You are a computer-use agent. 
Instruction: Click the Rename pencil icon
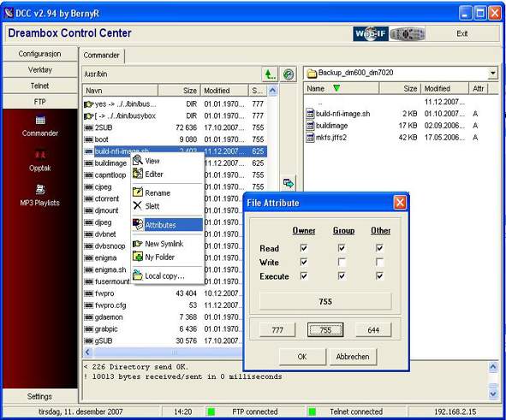coord(138,192)
